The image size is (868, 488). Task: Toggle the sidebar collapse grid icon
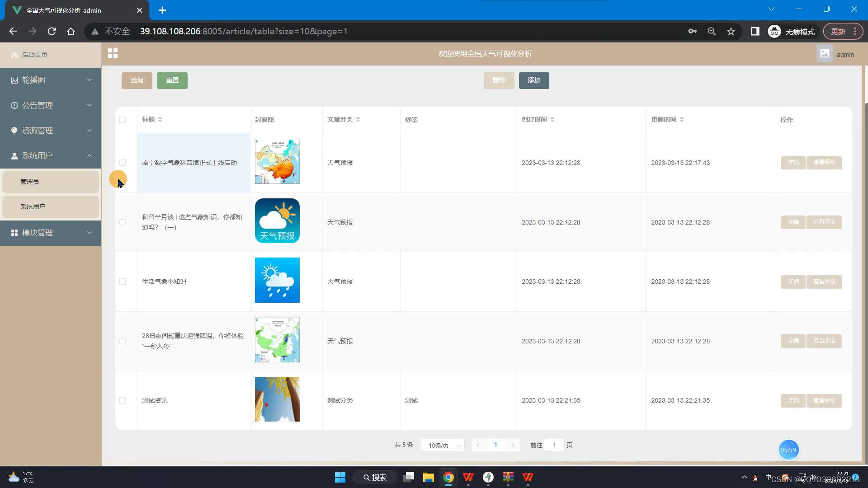click(113, 53)
